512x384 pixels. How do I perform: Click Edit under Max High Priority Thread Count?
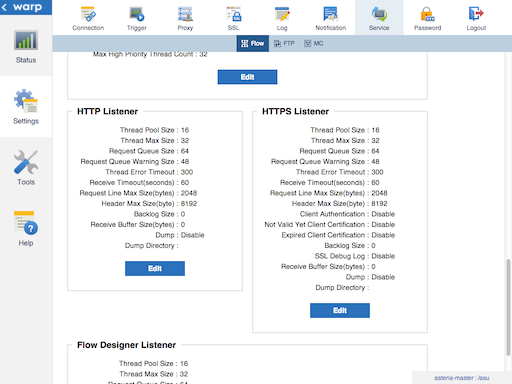247,77
